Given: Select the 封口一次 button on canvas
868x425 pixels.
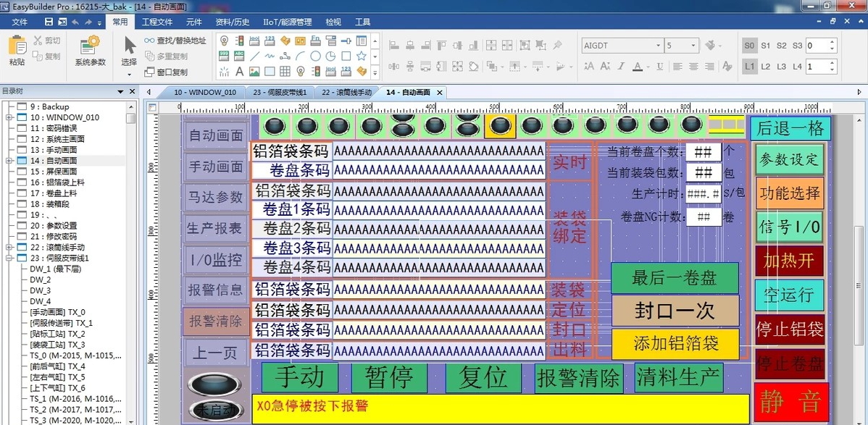Looking at the screenshot, I should pyautogui.click(x=675, y=311).
